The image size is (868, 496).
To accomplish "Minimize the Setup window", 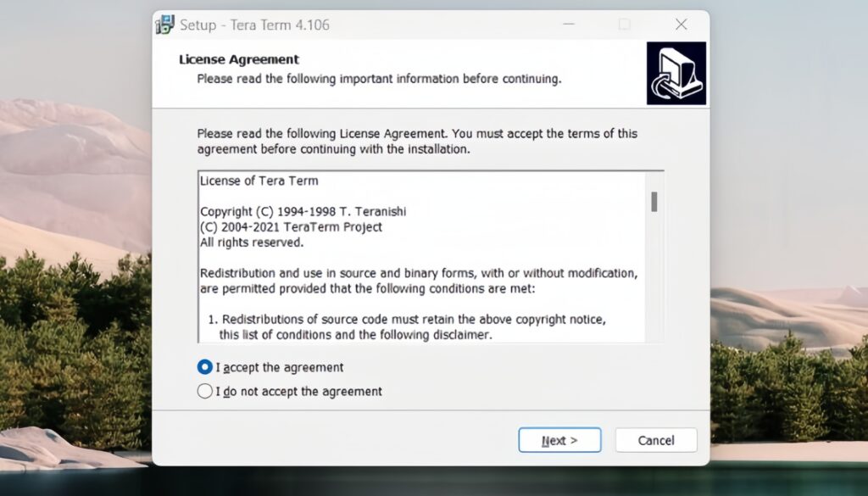I will point(569,25).
